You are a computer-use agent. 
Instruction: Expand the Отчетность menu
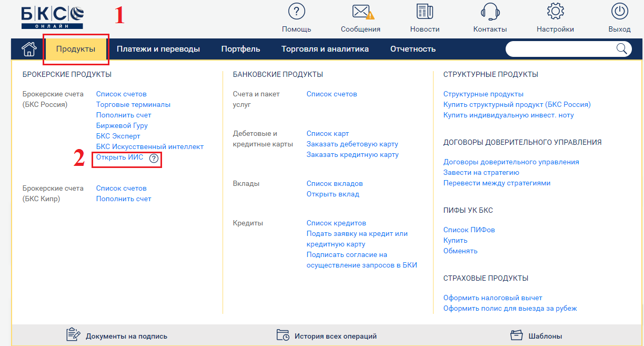point(413,49)
